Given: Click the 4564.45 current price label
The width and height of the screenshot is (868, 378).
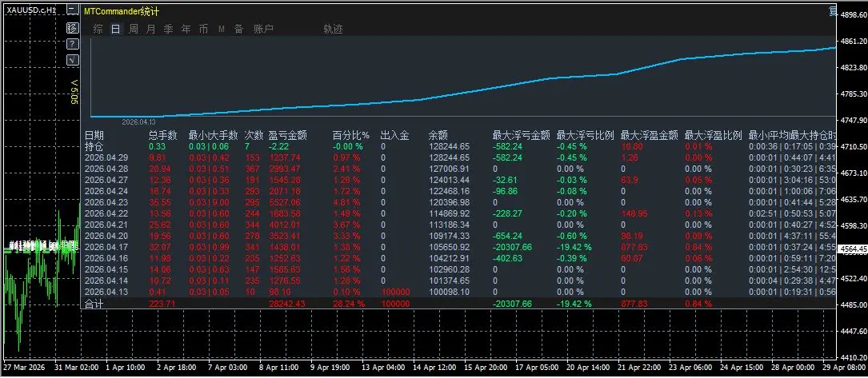Looking at the screenshot, I should (853, 249).
